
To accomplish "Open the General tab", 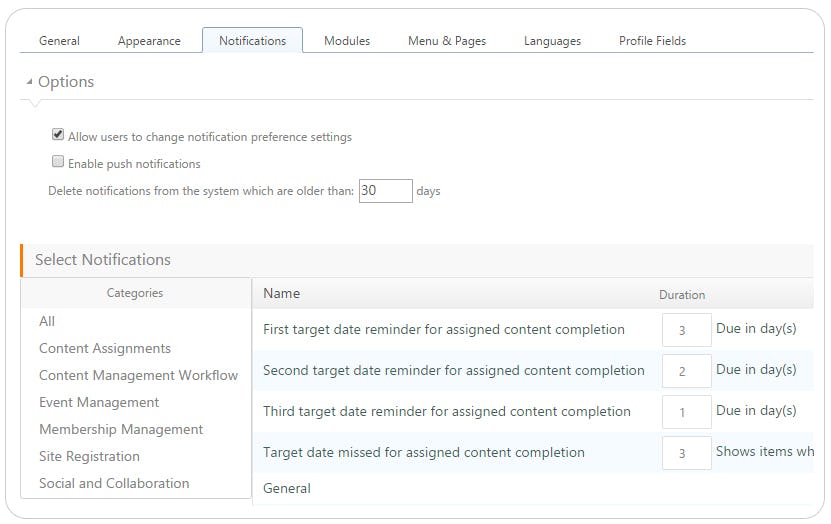I will coord(59,41).
